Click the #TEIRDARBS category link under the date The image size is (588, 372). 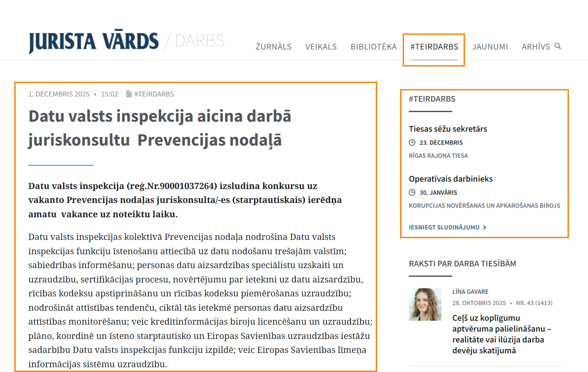coord(154,94)
